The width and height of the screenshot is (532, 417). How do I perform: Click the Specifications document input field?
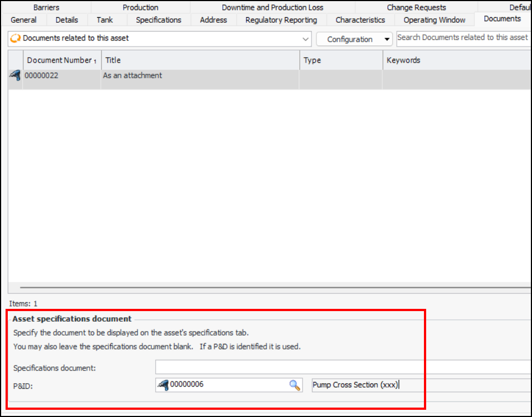click(343, 368)
